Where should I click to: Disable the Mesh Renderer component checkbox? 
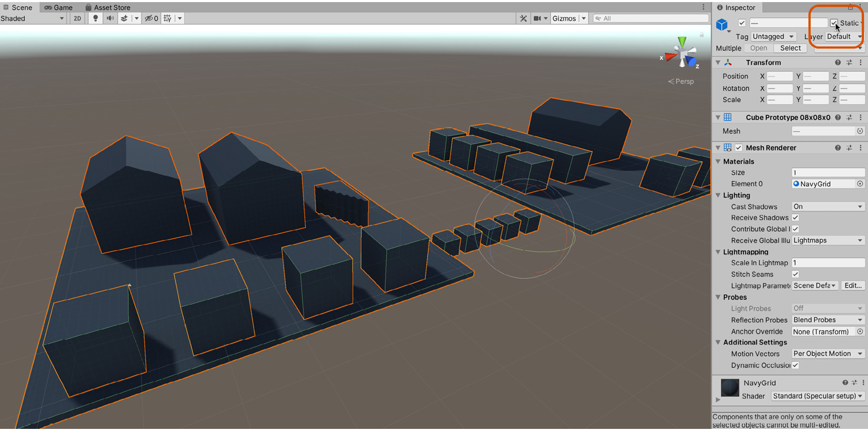coord(739,148)
